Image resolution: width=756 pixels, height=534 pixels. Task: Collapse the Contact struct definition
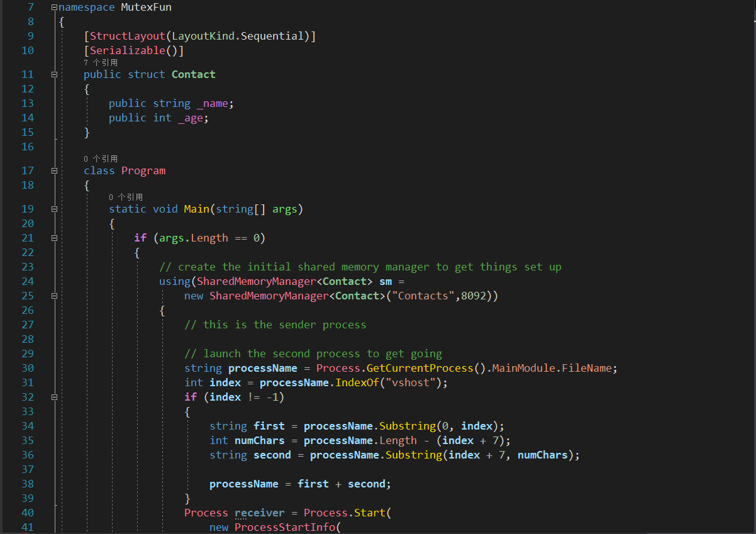point(54,74)
